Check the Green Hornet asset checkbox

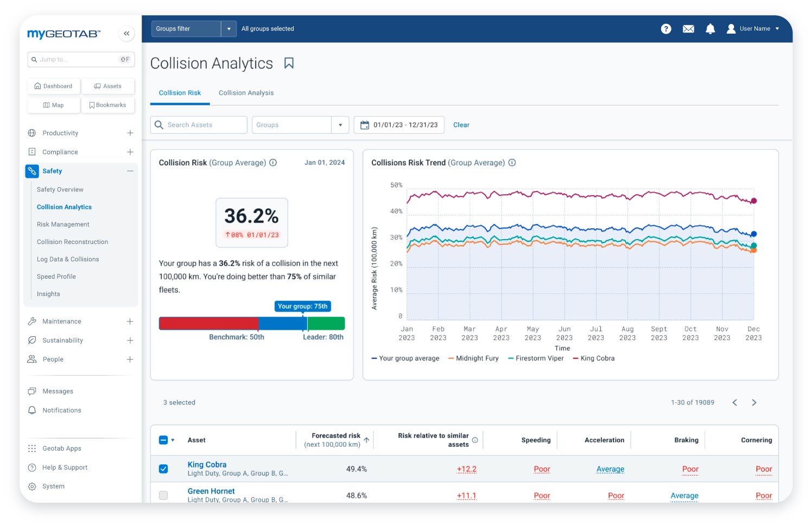[163, 495]
